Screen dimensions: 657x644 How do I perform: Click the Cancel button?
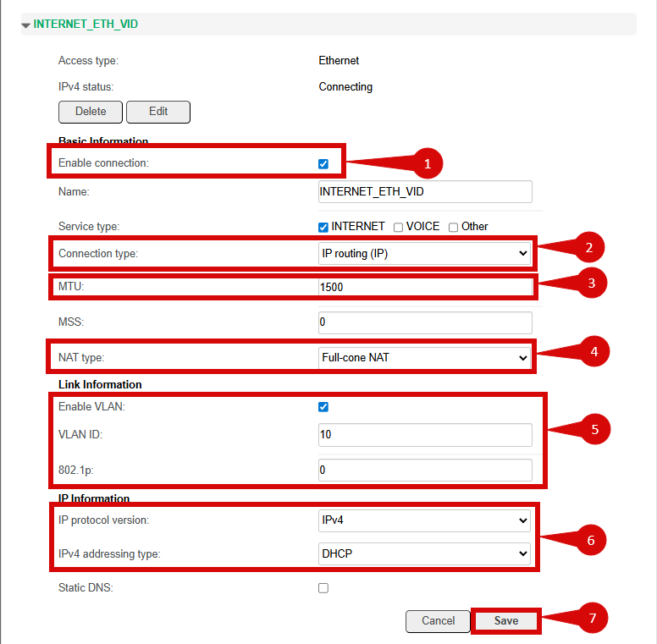[x=438, y=621]
